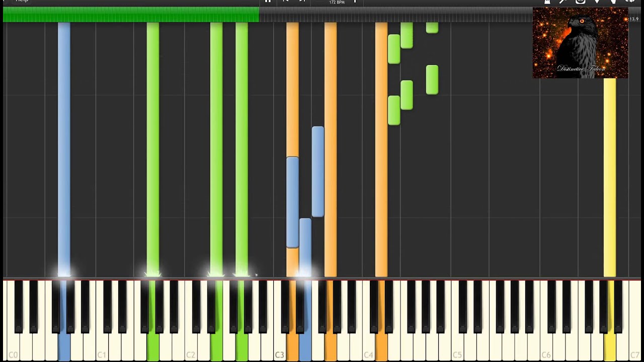This screenshot has height=362, width=644.
Task: Click the leftmost tall blue note bar
Action: click(64, 149)
